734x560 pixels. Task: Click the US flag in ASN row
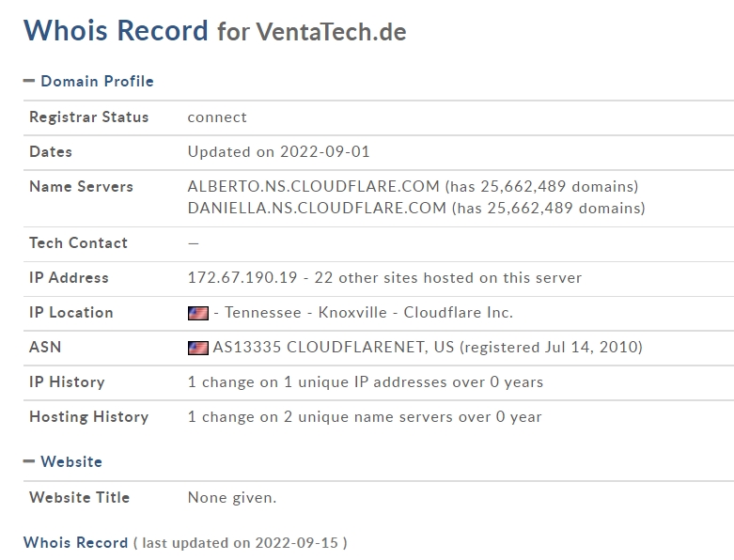pyautogui.click(x=198, y=348)
